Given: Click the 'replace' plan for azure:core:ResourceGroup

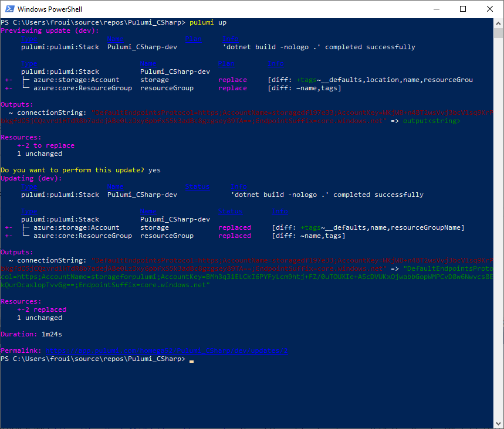Looking at the screenshot, I should 232,88.
